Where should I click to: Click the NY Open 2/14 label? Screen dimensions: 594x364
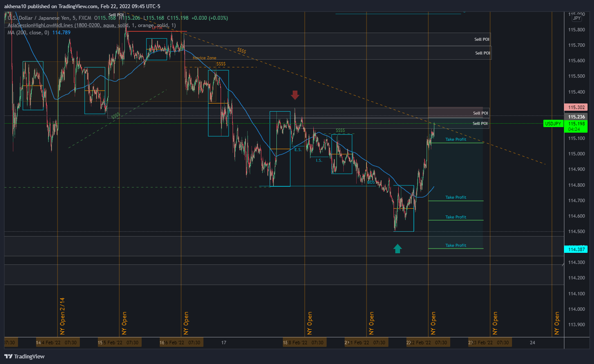tap(62, 316)
